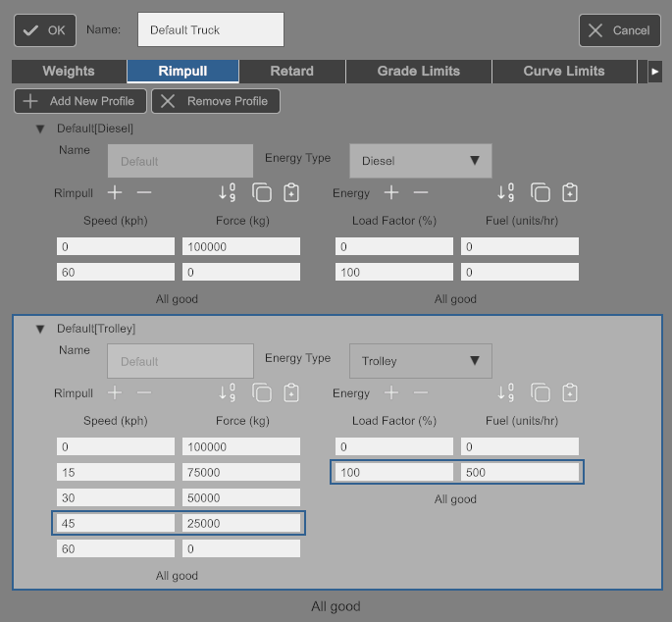Edit Diesel rimpull speed 60 field
This screenshot has height=622, width=672.
coord(116,272)
